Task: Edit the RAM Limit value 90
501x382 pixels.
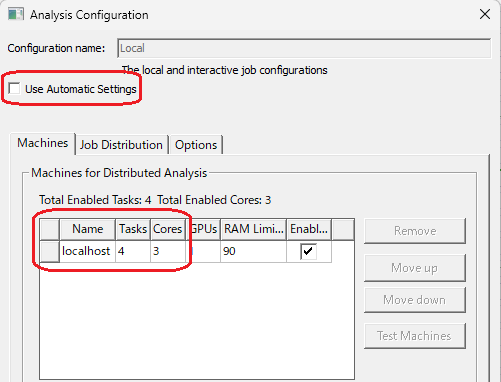Action: click(254, 251)
